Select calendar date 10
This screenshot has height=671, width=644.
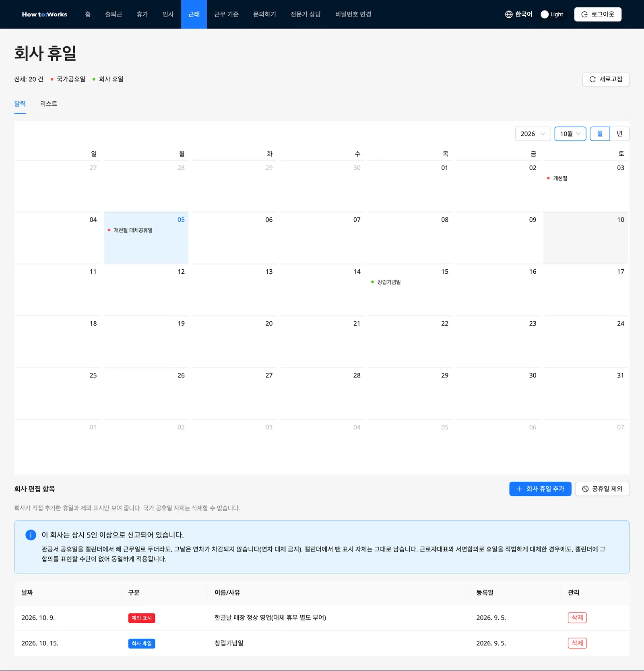(586, 238)
